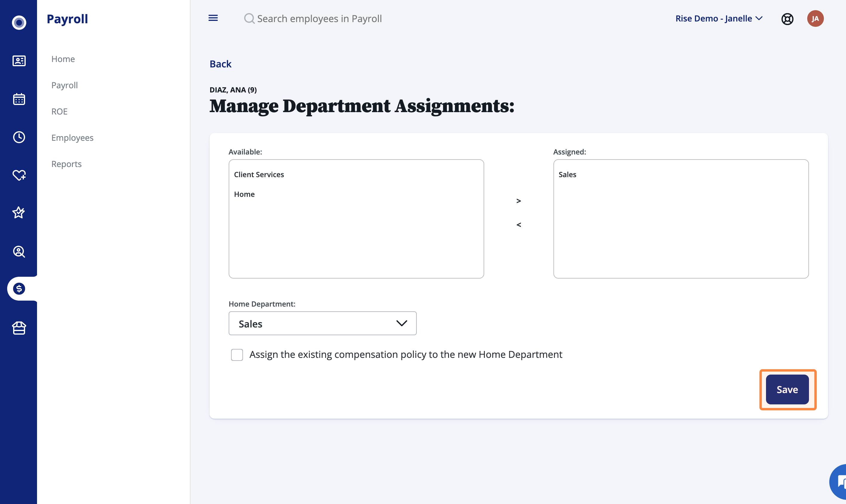Click the Back link
The width and height of the screenshot is (846, 504).
pos(221,64)
